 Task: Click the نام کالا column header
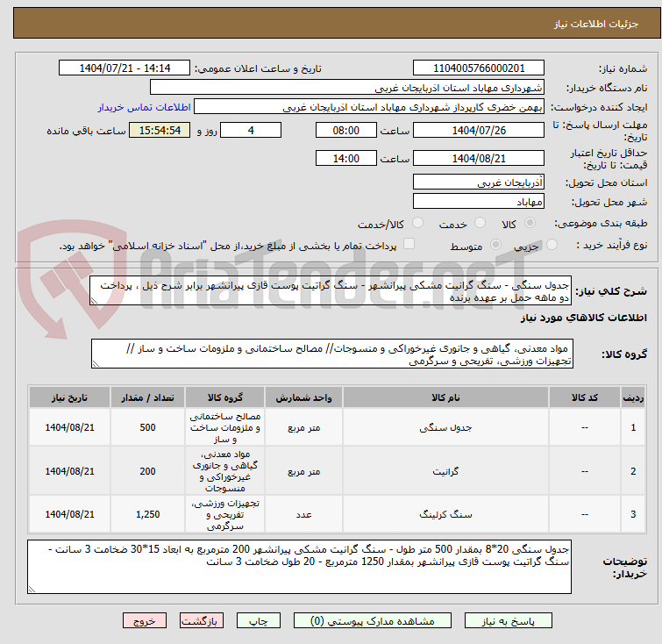tap(445, 397)
